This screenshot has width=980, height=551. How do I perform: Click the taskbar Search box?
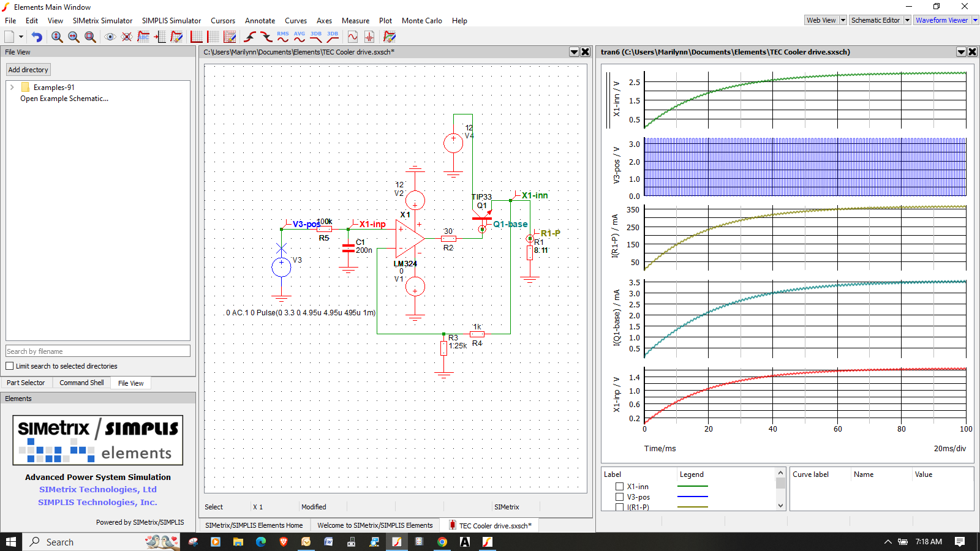pyautogui.click(x=102, y=542)
